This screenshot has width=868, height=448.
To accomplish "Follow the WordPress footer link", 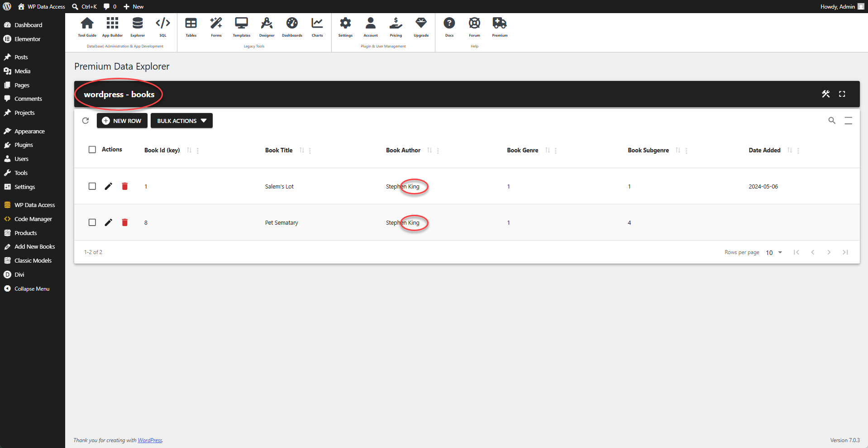I will (150, 440).
